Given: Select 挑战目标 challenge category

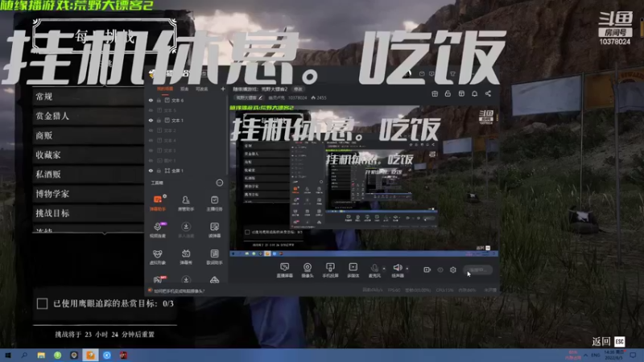Looking at the screenshot, I should (x=89, y=213).
